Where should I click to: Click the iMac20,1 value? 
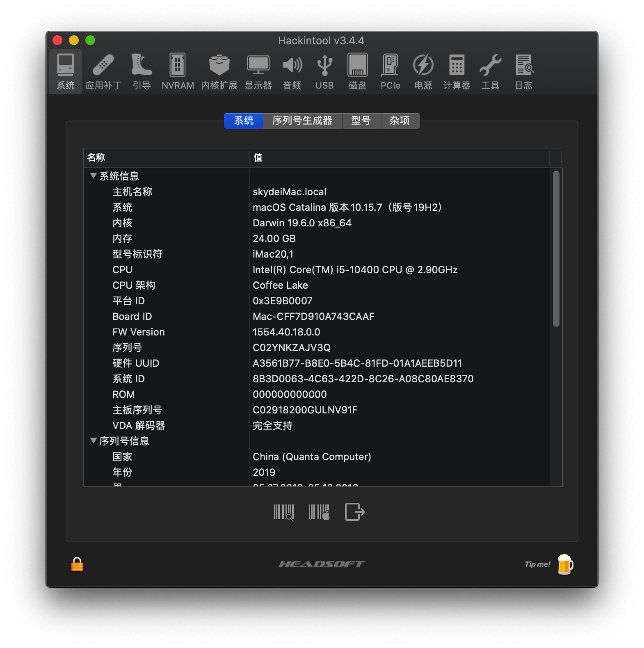[x=273, y=254]
